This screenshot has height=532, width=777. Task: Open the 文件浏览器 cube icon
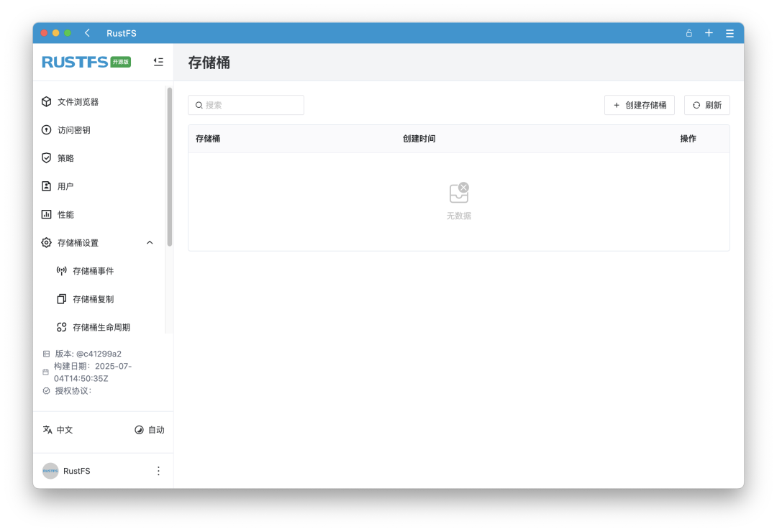tap(46, 101)
